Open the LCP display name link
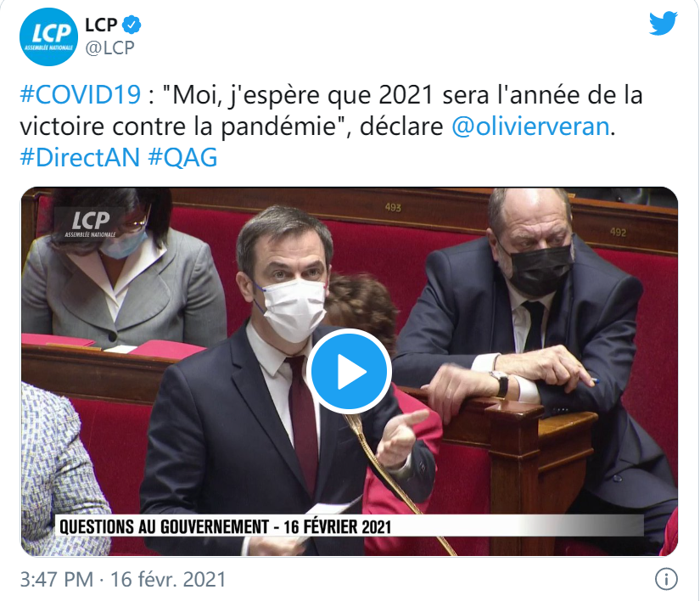Screen dimensions: 700x601 [x=101, y=25]
